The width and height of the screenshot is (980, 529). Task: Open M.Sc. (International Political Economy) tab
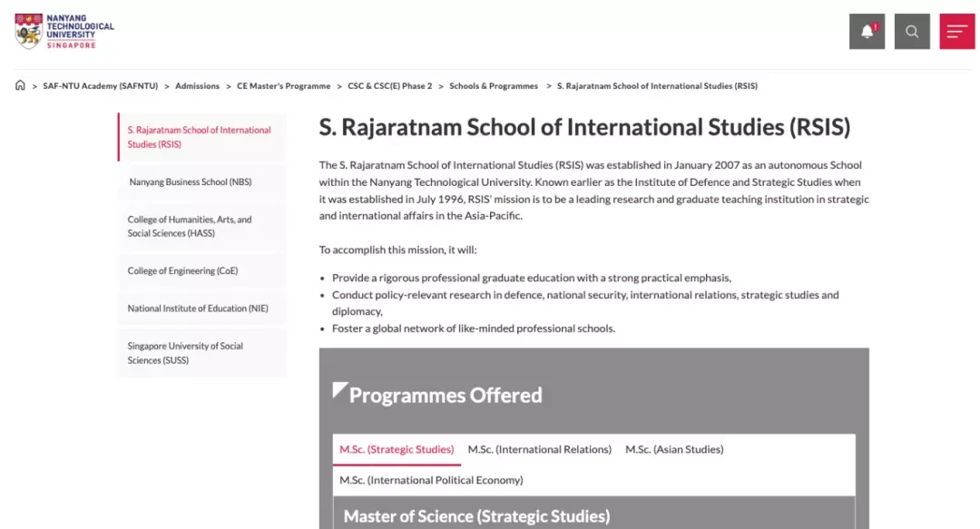pos(431,480)
